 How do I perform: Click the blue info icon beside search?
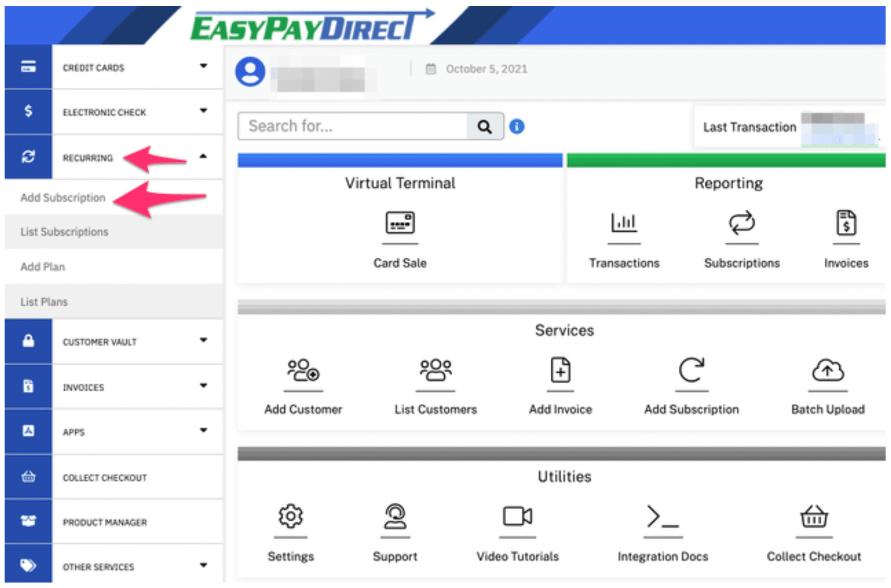click(x=517, y=127)
